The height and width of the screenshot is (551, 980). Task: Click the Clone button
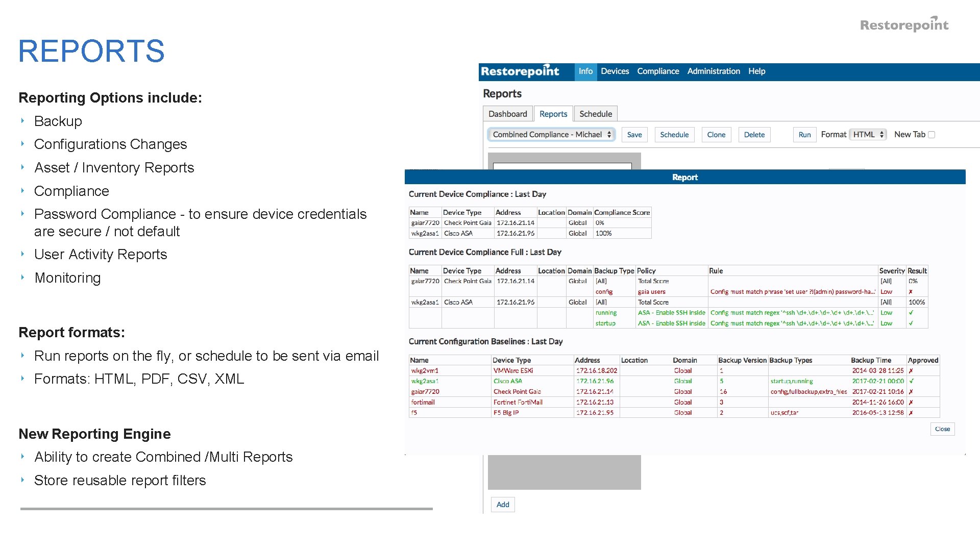[716, 135]
